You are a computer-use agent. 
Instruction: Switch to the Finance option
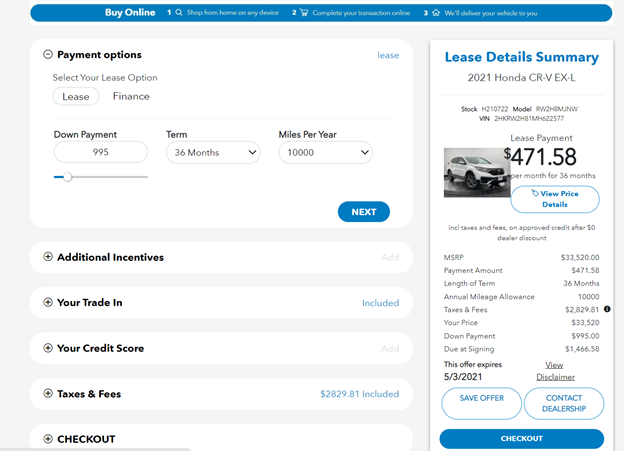(x=131, y=97)
